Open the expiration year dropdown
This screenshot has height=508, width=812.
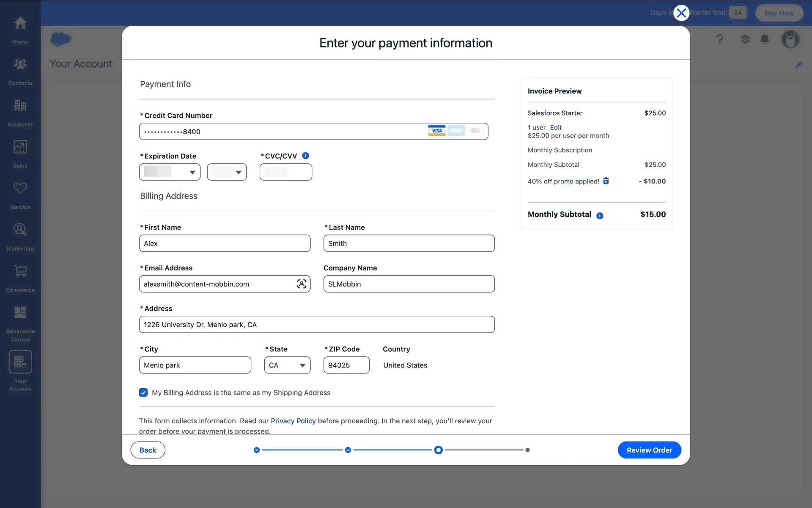coord(227,172)
